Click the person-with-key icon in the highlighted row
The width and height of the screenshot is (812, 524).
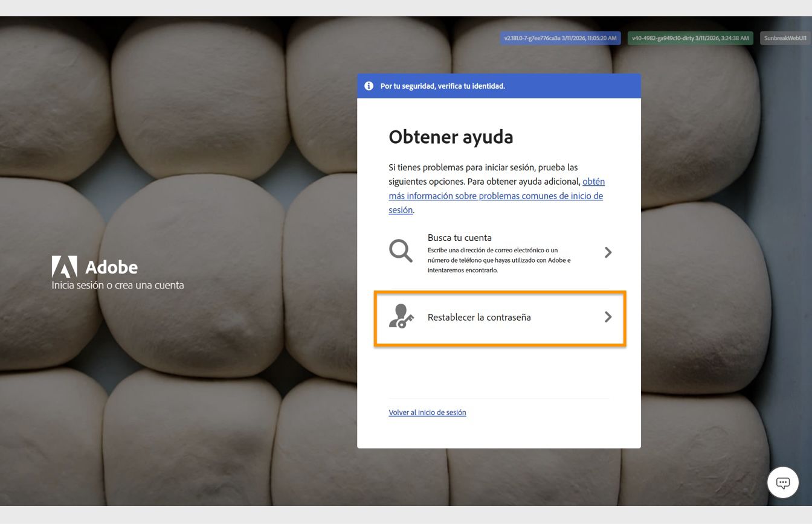pyautogui.click(x=402, y=317)
